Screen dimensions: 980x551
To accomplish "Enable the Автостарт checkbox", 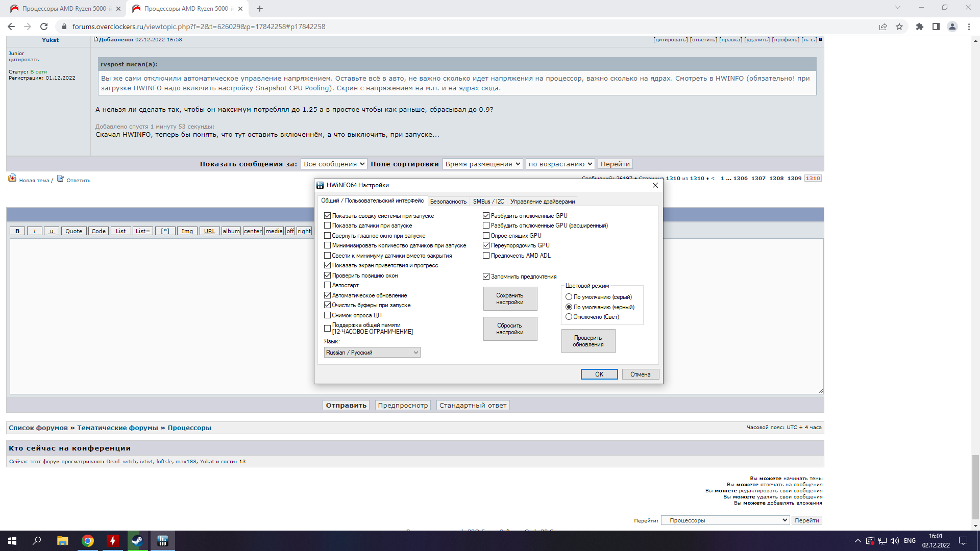I will (328, 285).
